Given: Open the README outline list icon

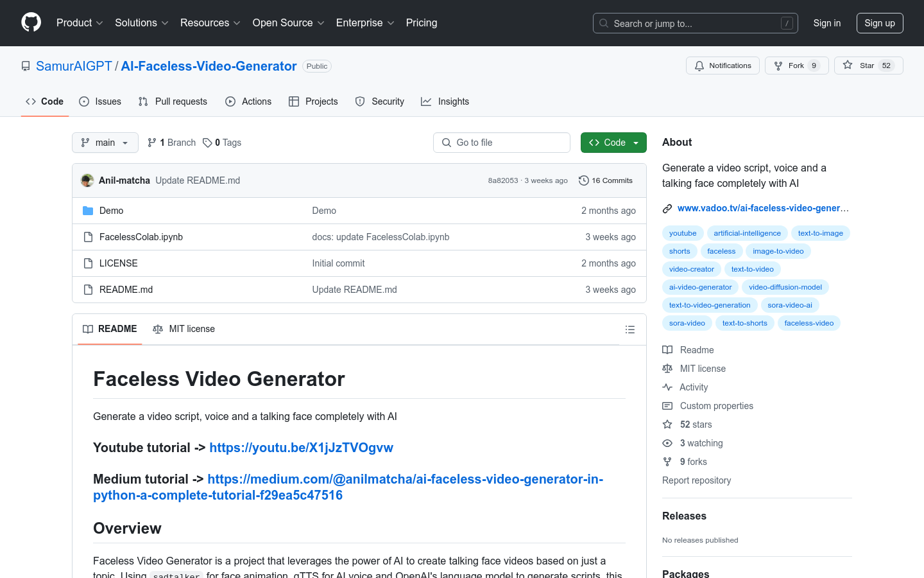Looking at the screenshot, I should click(630, 329).
